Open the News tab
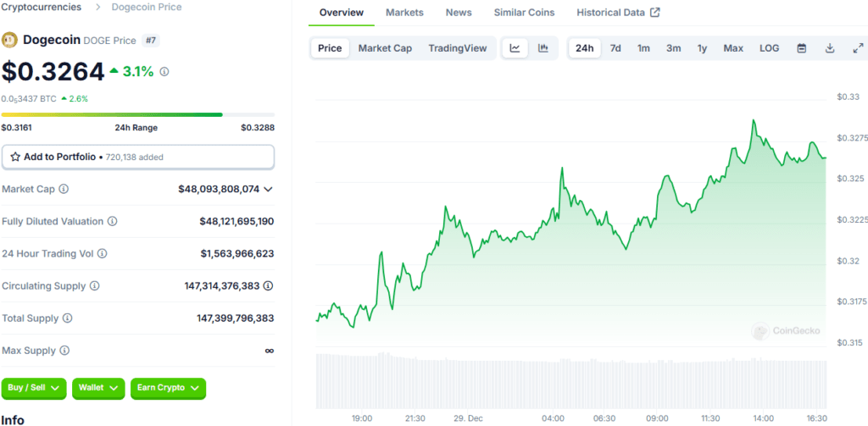The image size is (868, 426). [459, 12]
